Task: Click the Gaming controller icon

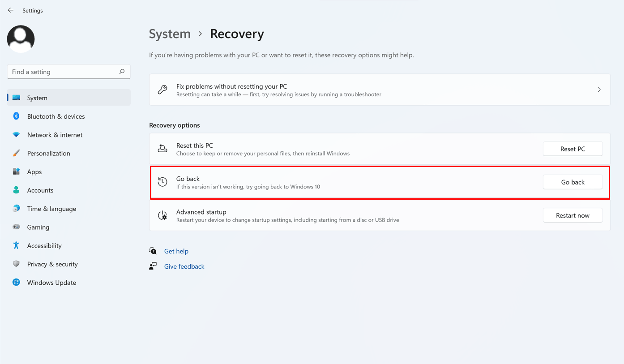Action: tap(16, 227)
